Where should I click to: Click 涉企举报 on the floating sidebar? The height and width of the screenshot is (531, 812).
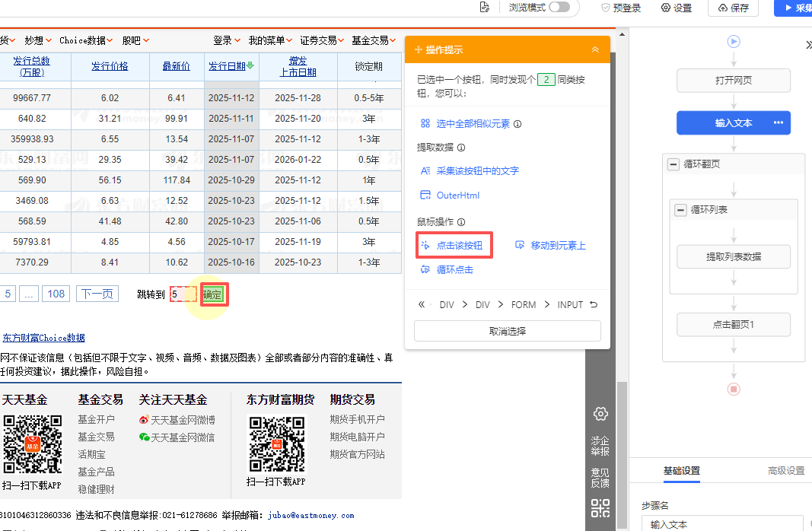600,446
